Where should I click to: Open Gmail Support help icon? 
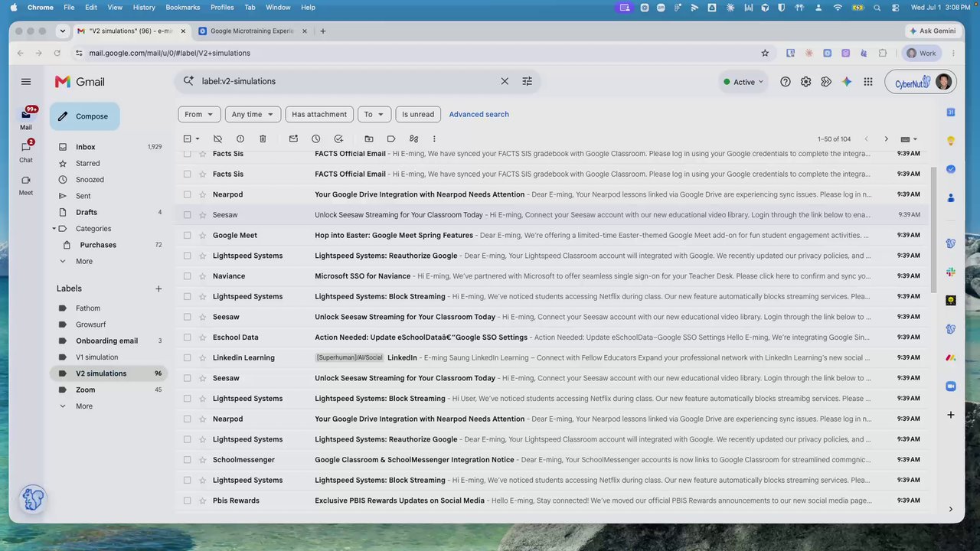click(786, 82)
